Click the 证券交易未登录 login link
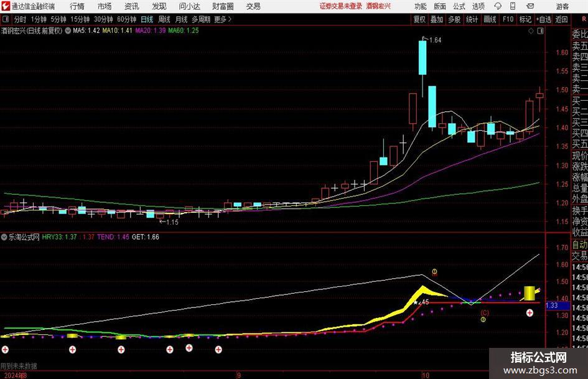Viewport: 588px width, 379px height. point(341,6)
